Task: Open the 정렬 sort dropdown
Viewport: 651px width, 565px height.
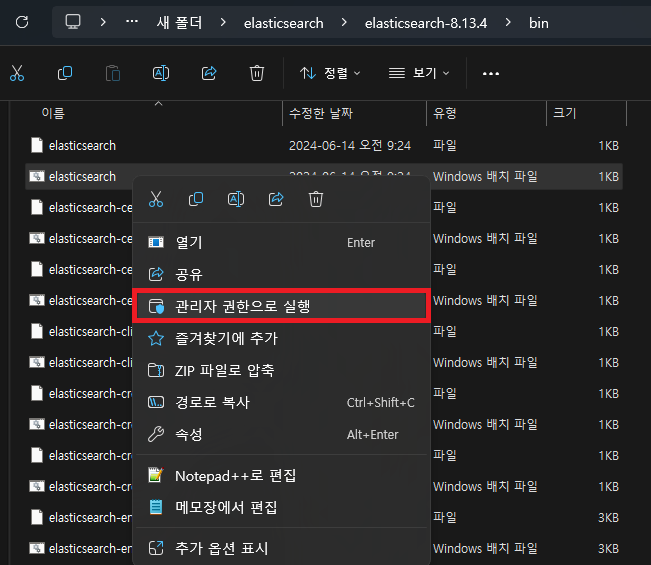Action: (x=330, y=73)
